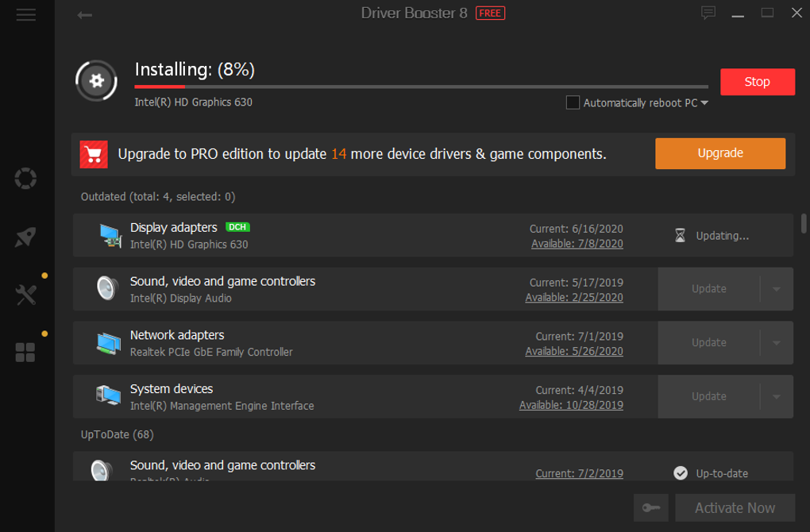The height and width of the screenshot is (532, 810).
Task: Open dropdown beside Management Engine Update button
Action: (x=777, y=397)
